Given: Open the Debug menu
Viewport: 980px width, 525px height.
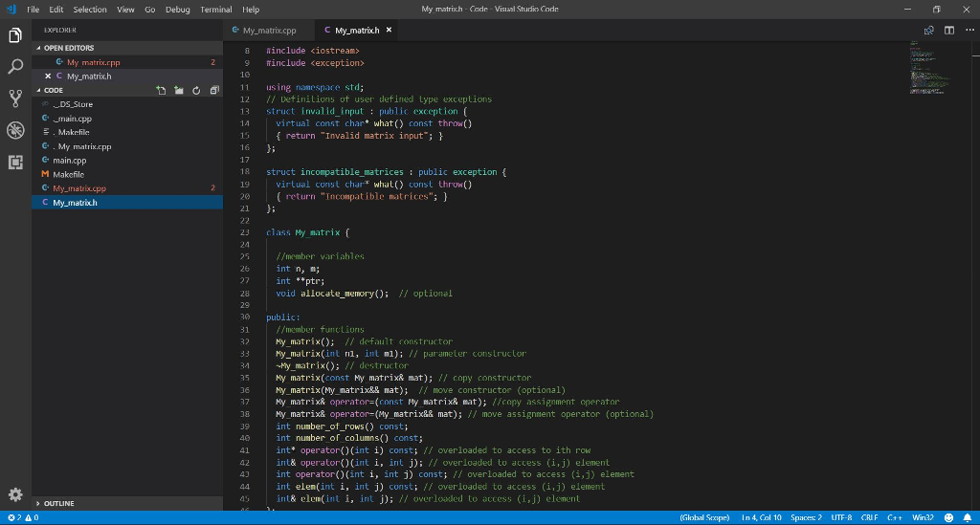Looking at the screenshot, I should 177,10.
